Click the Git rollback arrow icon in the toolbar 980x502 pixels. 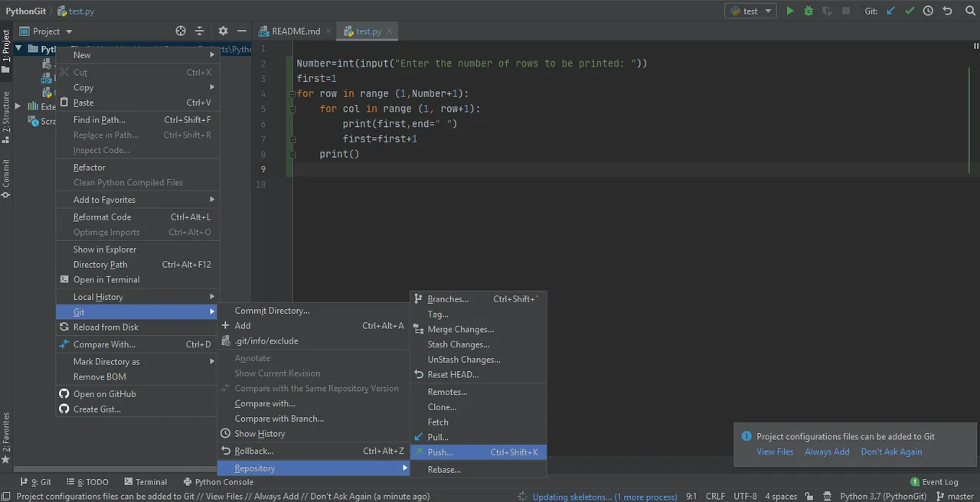click(947, 11)
